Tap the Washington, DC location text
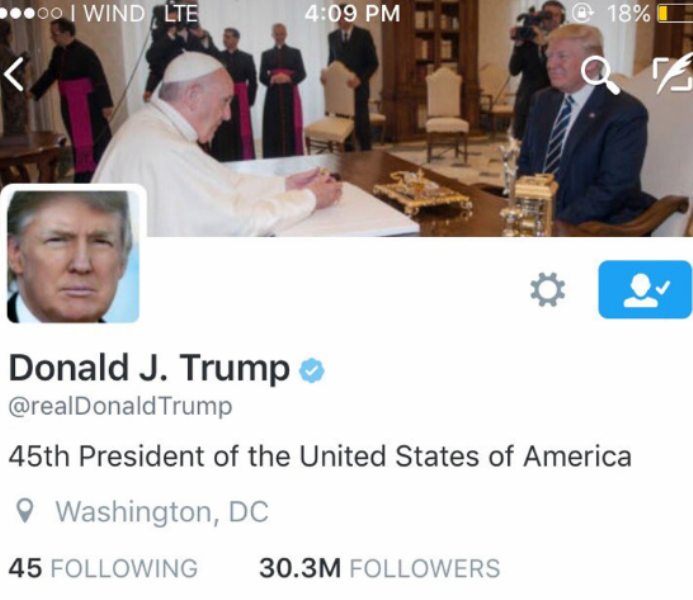Viewport: 693px width, 600px height. tap(162, 512)
